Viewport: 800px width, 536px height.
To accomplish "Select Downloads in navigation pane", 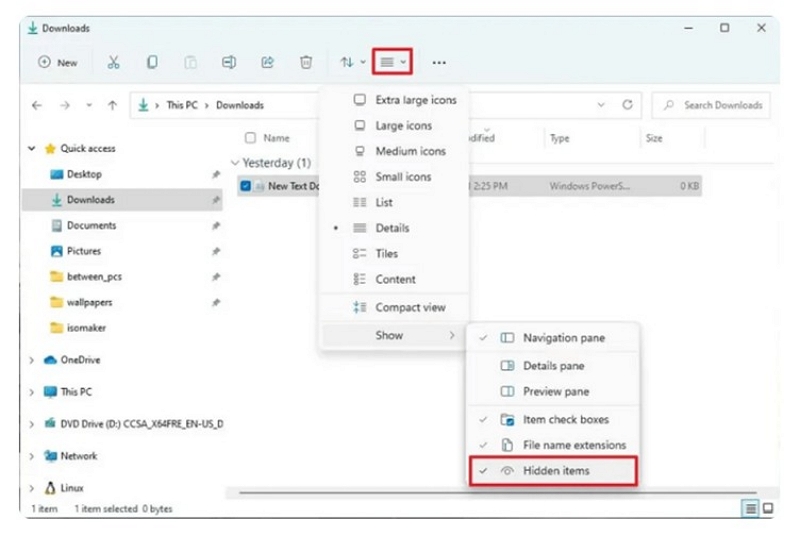I will (122, 199).
